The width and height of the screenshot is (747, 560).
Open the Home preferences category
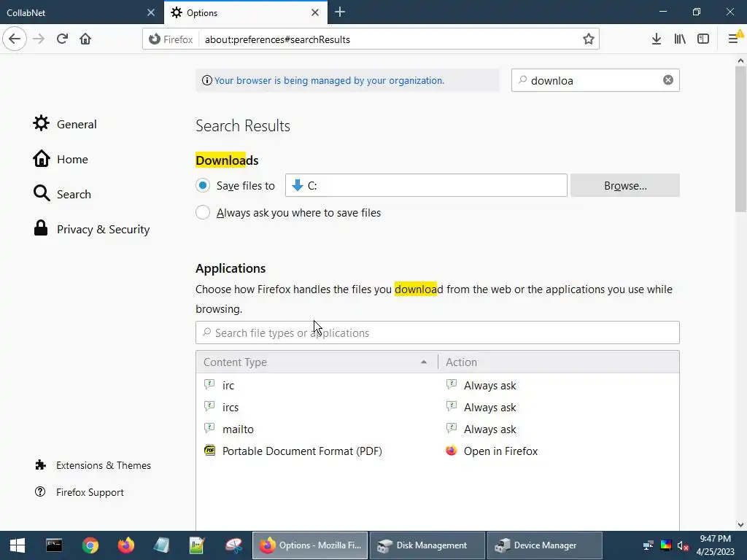pyautogui.click(x=61, y=159)
